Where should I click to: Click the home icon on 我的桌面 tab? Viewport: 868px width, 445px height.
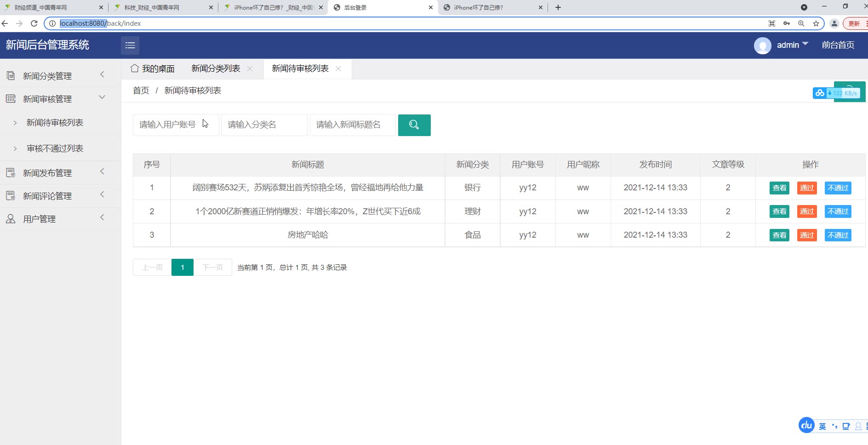[135, 68]
